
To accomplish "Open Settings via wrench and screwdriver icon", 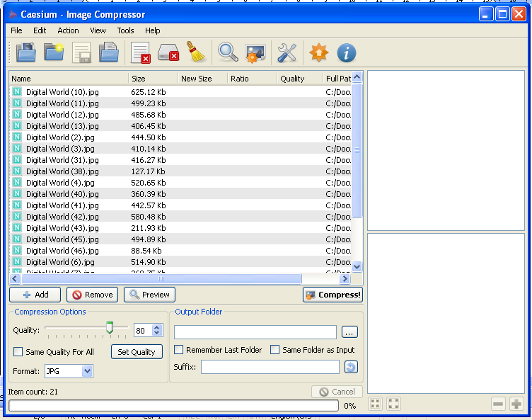I will (287, 52).
